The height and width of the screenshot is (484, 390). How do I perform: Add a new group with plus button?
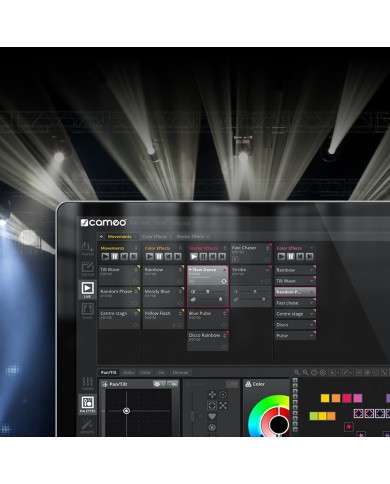tap(101, 237)
